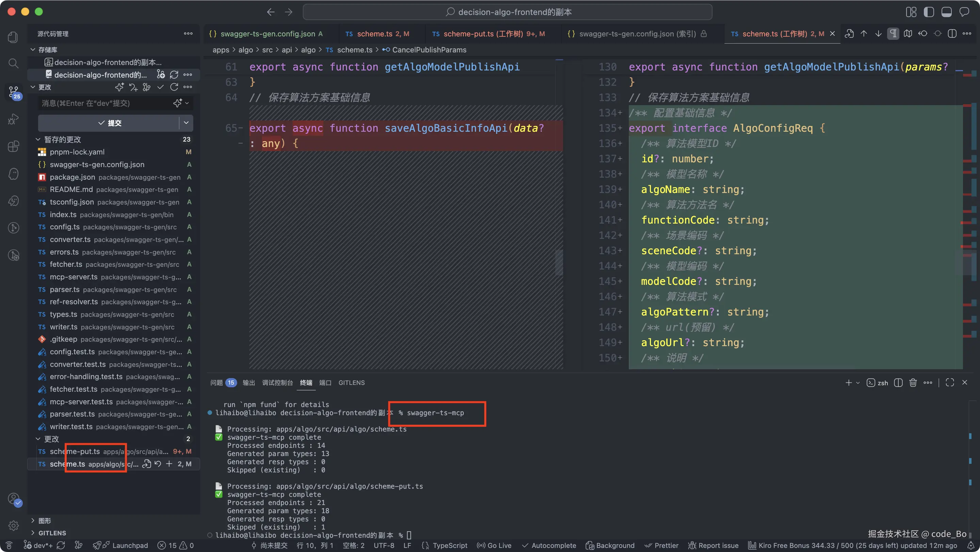Screen dimensions: 980x552
Task: Click Go Live in status bar
Action: 494,546
